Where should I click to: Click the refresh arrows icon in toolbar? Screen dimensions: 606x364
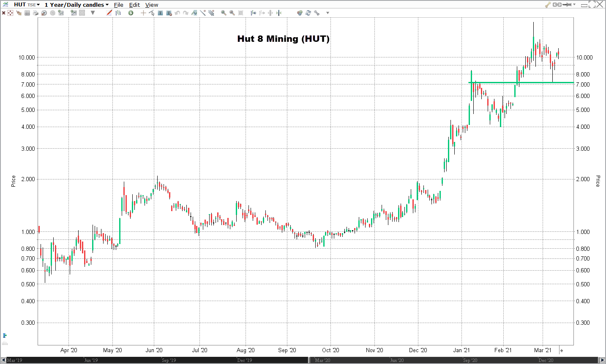pos(308,13)
